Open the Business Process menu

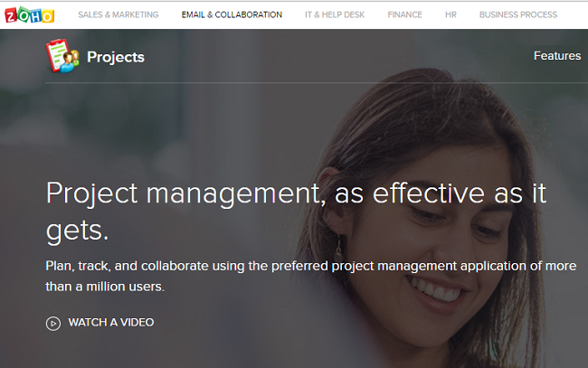(518, 14)
